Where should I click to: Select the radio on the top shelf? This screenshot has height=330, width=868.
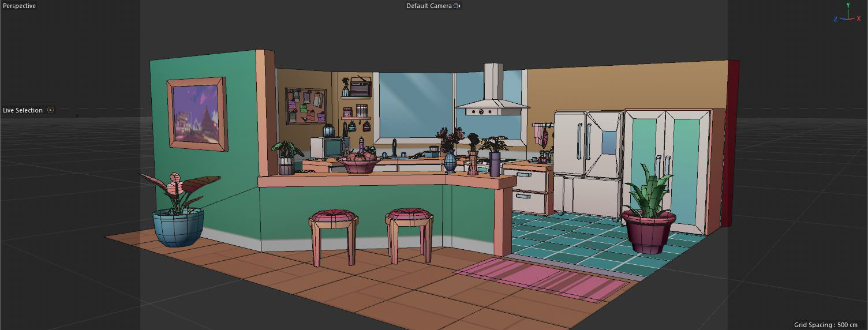(x=360, y=88)
